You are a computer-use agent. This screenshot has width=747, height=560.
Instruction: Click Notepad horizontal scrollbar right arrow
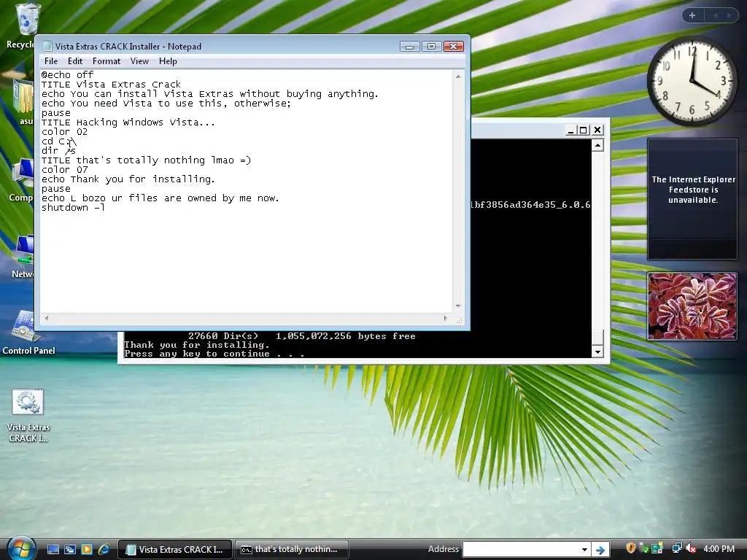[x=446, y=318]
